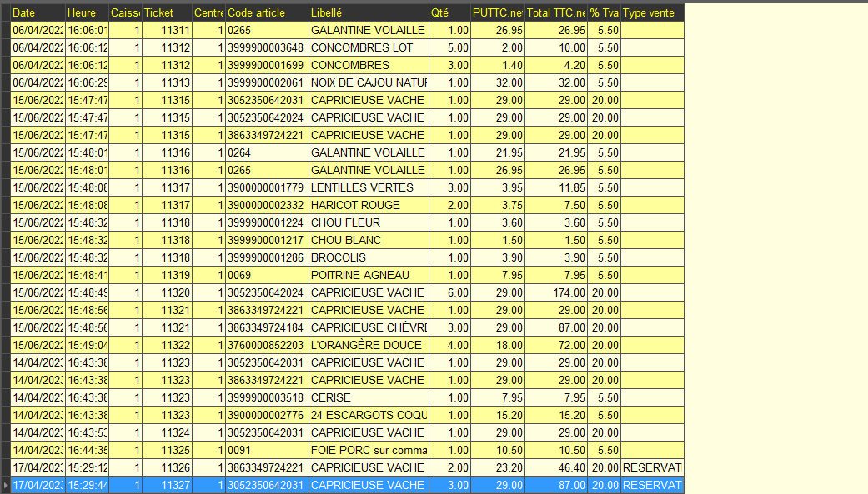
Task: Select ticket 11327 in the highlighted row
Action: (x=167, y=485)
